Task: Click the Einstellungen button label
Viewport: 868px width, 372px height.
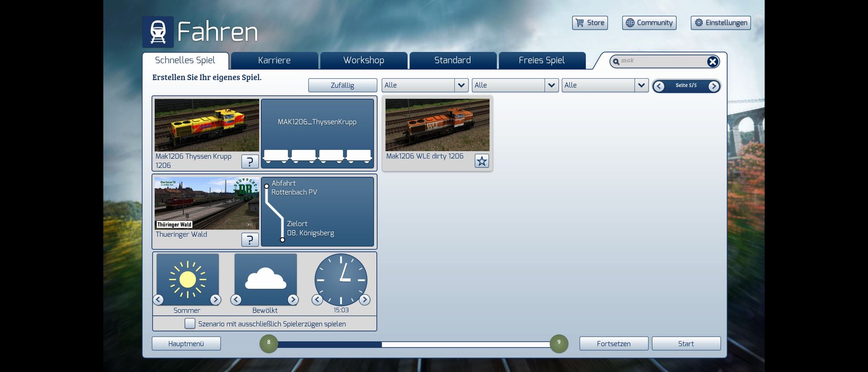Action: tap(726, 23)
